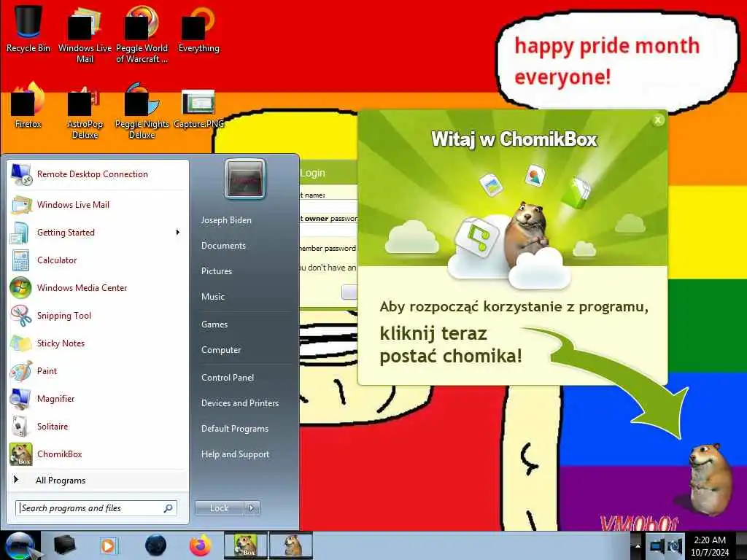
Task: Click the hamster character on the desktop
Action: tap(710, 478)
